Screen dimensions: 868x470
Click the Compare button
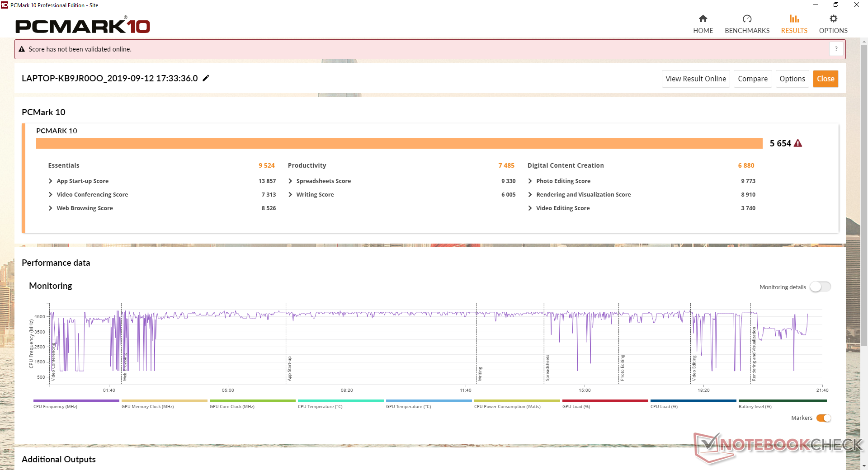click(753, 79)
